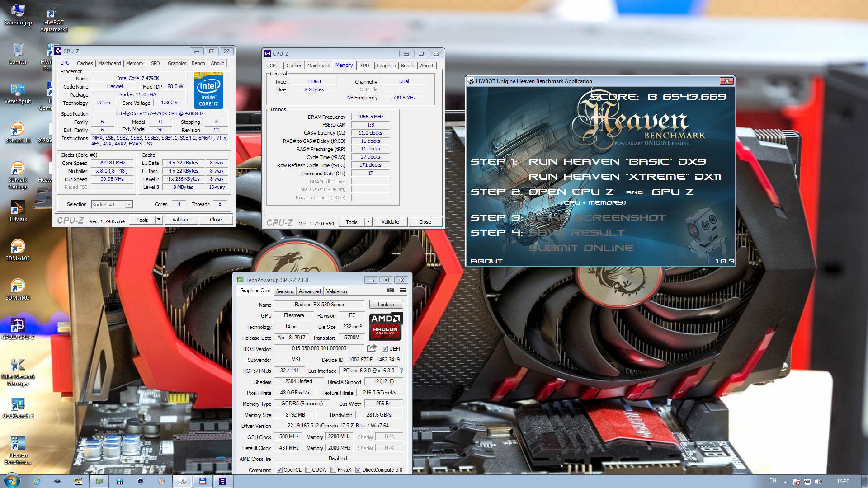Click Validate in Memory CPU-Z window
This screenshot has height=488, width=868.
pyautogui.click(x=390, y=222)
